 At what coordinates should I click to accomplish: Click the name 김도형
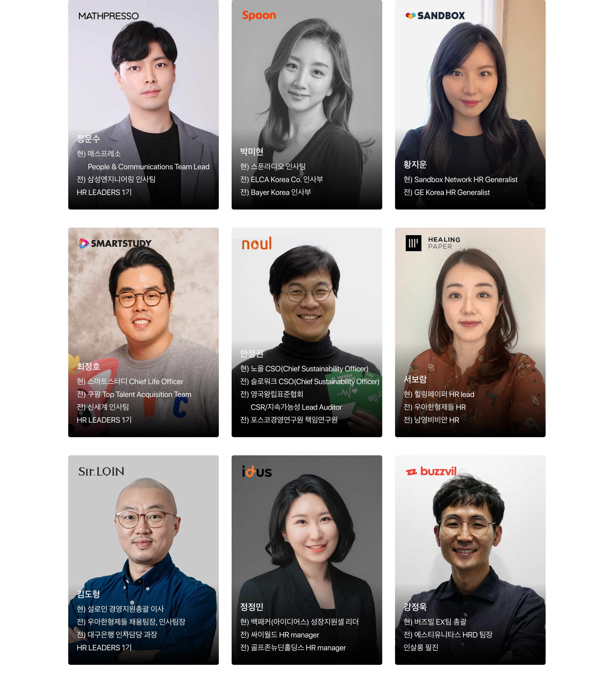point(88,594)
